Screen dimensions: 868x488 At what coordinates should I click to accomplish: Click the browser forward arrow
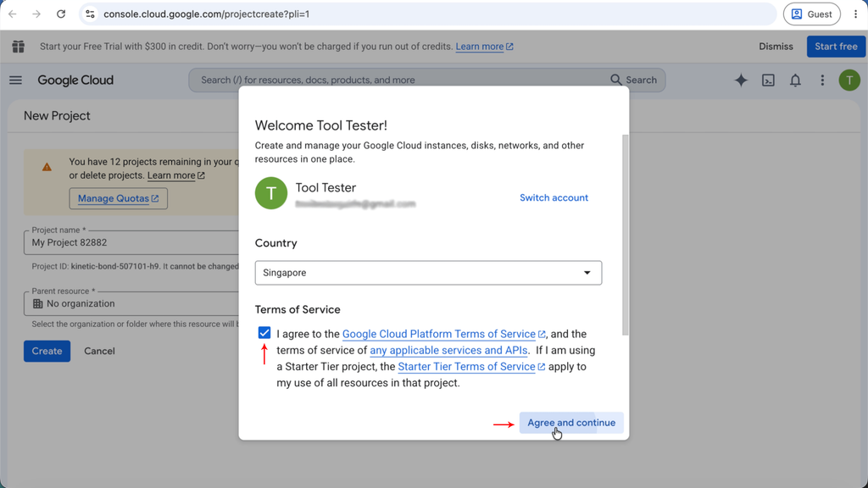click(36, 14)
